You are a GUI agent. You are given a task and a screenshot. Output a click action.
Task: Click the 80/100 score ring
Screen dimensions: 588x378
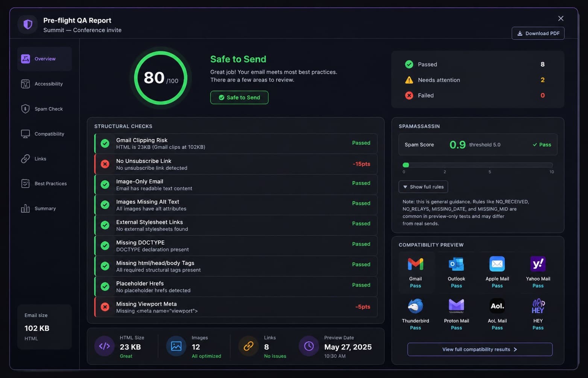pos(161,78)
